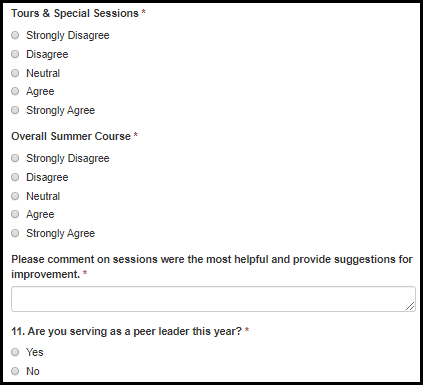Image resolution: width=423 pixels, height=385 pixels.
Task: Click the Neutral label under Tours & Special Sessions
Action: coord(43,73)
